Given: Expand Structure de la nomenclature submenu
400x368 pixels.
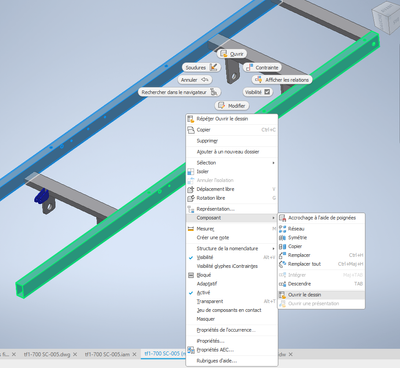Looking at the screenshot, I should 232,248.
